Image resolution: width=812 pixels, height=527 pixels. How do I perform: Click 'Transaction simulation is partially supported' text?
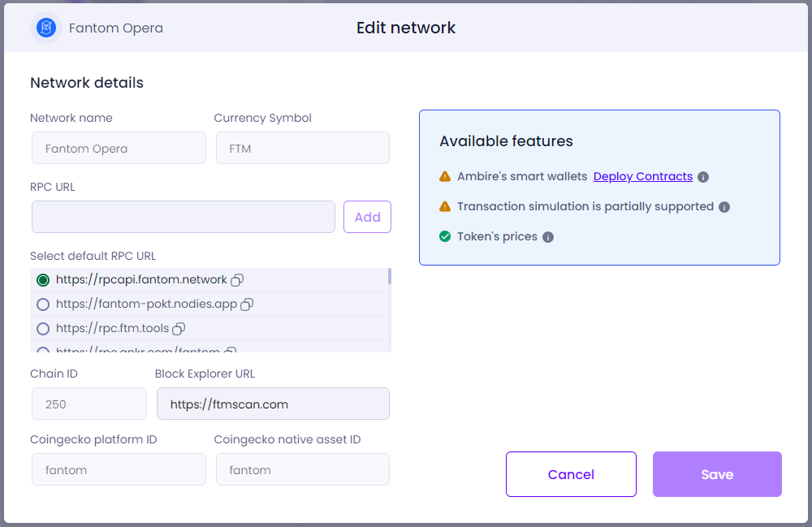585,206
